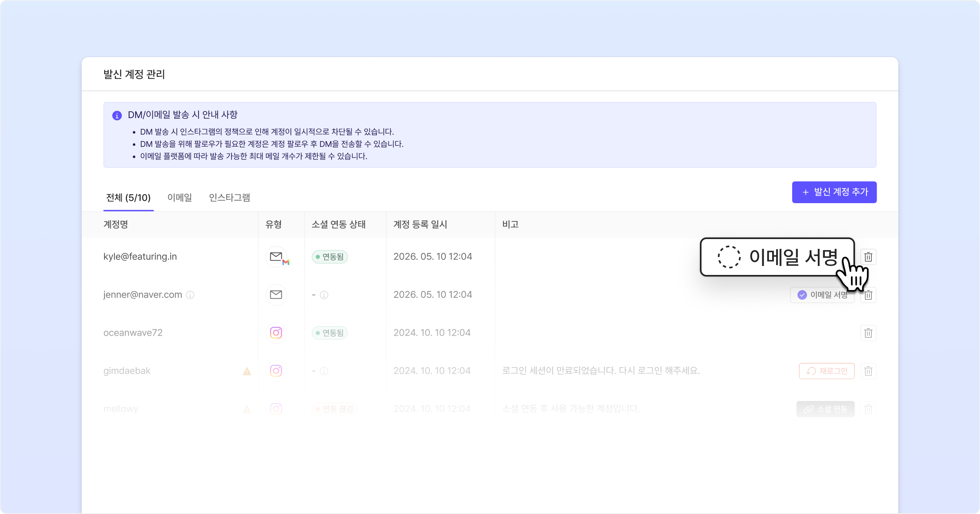Screen dimensions: 980x514
Task: Click the DM/이메일 발송 시 안내 사항 heading
Action: coord(183,115)
